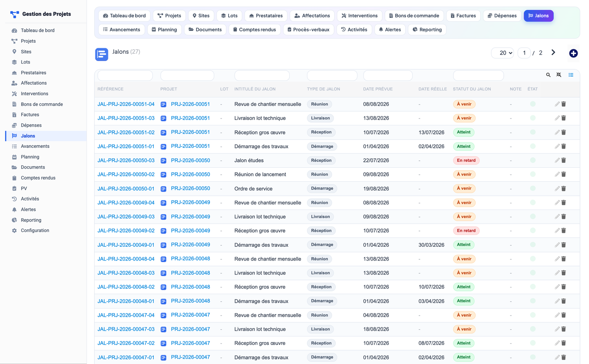
Task: Open the Projets tab in top navigation
Action: coord(169,16)
